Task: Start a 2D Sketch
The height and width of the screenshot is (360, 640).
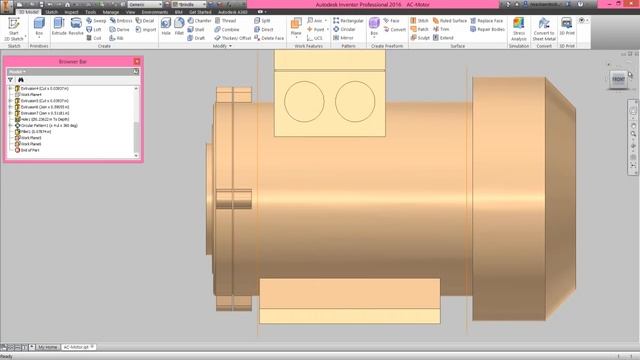Action: 13,29
